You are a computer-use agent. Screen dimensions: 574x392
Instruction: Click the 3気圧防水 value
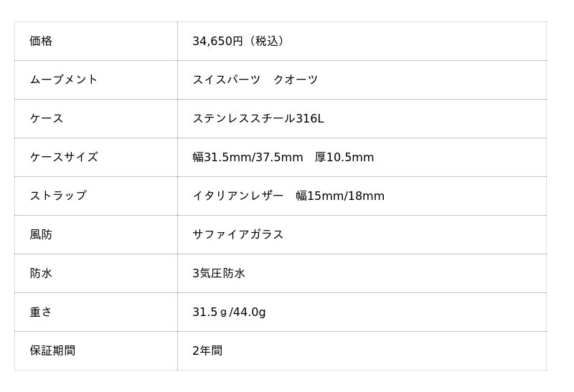tap(219, 274)
